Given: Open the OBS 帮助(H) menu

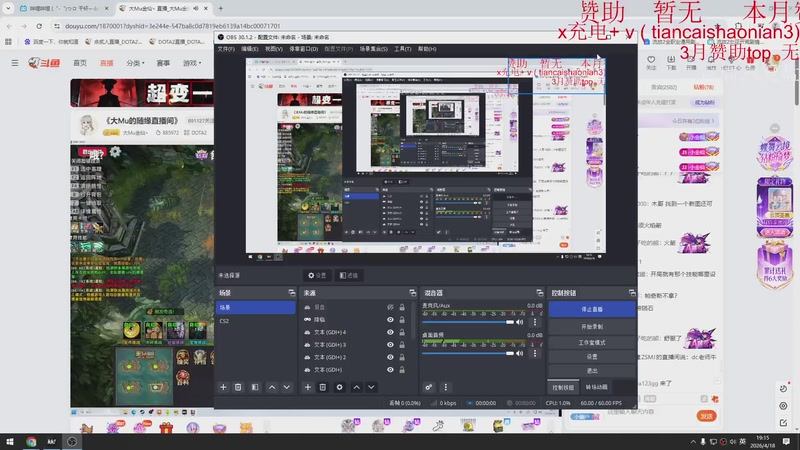Looking at the screenshot, I should click(427, 49).
